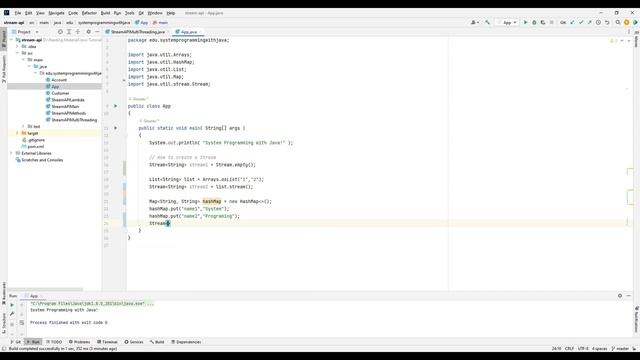Run the App configuration with green play button
Viewport: 640px width, 360px height.
(x=525, y=22)
